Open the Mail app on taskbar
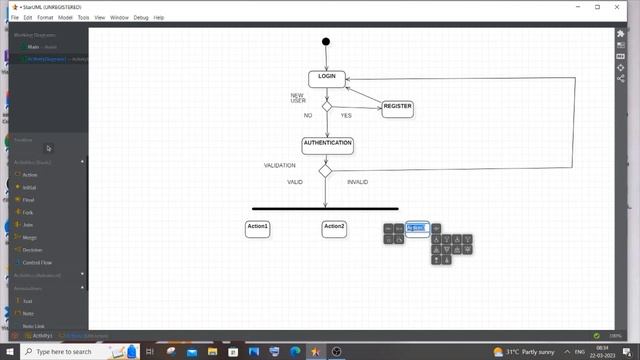640x360 pixels. coord(192,351)
